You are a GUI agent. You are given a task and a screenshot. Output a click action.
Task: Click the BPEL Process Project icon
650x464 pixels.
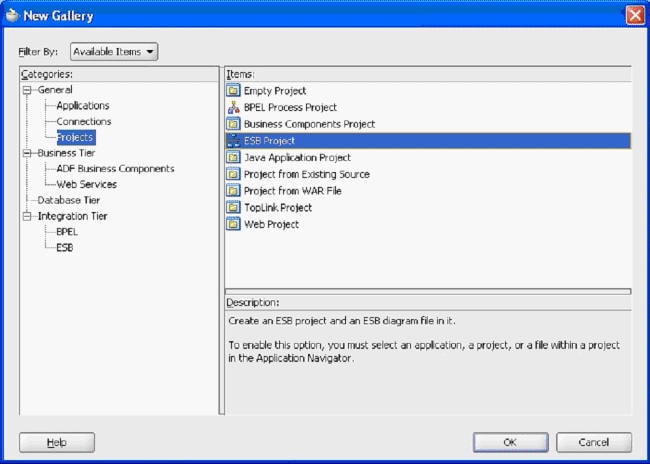tap(233, 107)
